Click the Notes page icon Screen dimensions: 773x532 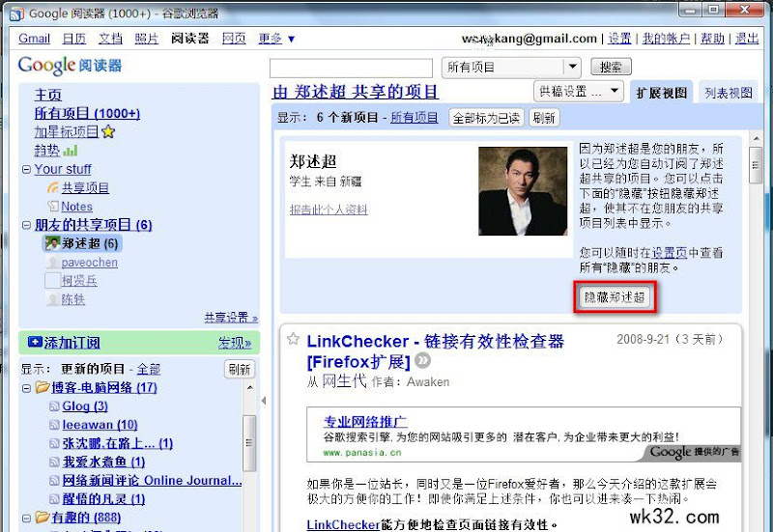coord(53,207)
